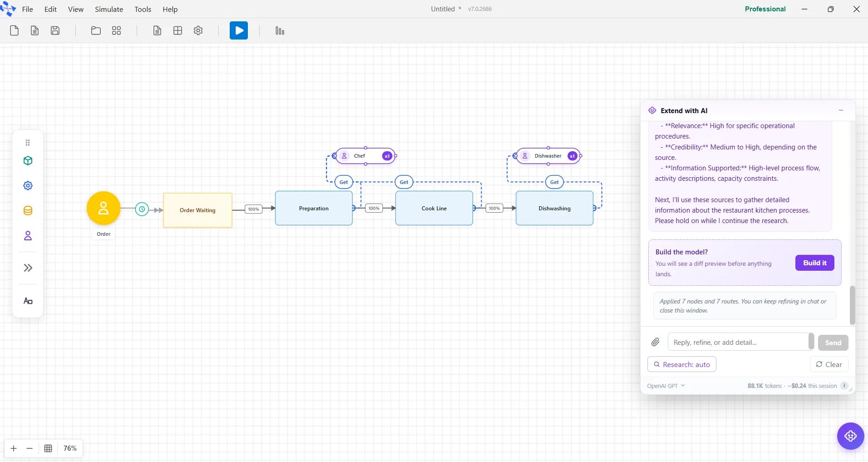Toggle the canvas grid display

(x=48, y=448)
